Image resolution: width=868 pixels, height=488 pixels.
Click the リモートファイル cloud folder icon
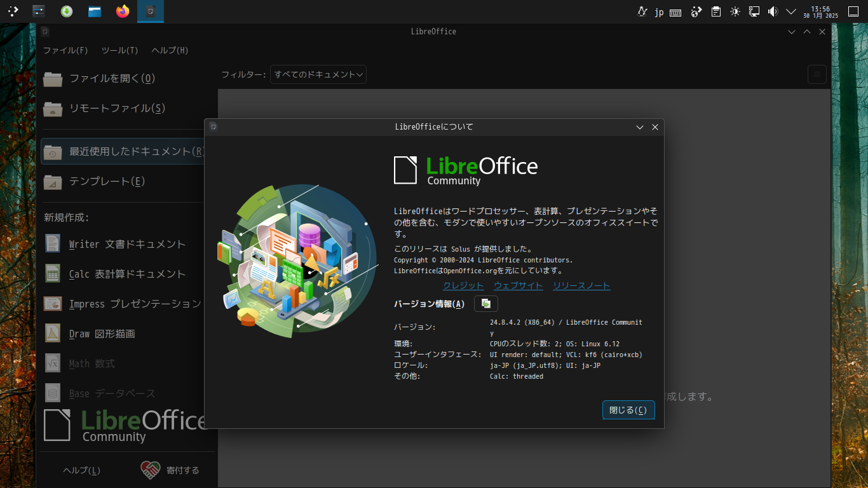[x=53, y=109]
